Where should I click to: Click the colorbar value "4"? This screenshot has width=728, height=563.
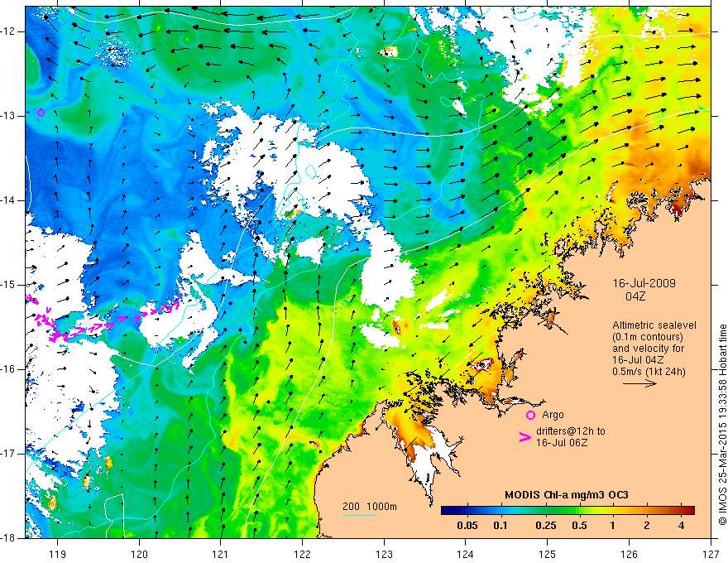(681, 526)
